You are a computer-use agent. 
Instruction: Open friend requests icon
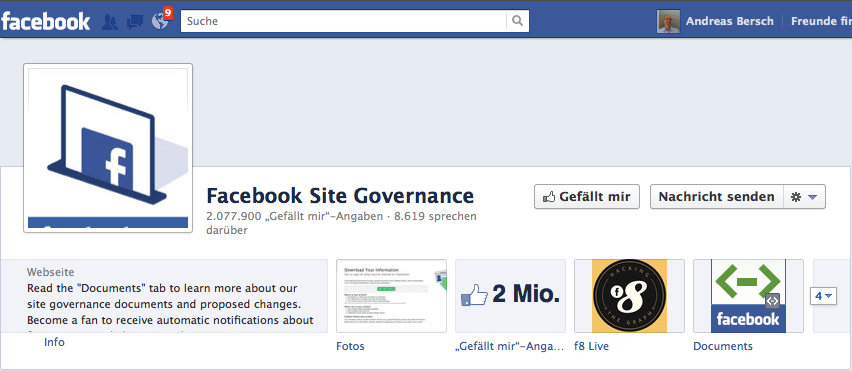click(110, 22)
